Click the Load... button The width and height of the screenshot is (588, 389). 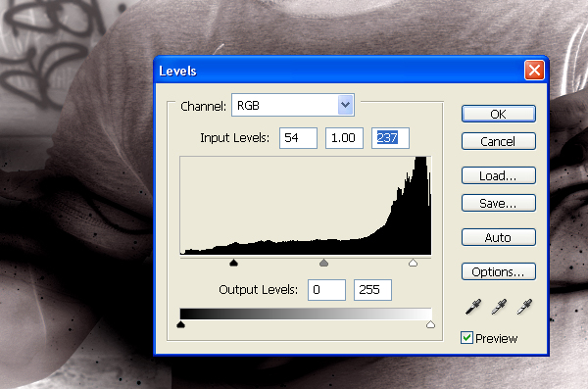pos(499,175)
